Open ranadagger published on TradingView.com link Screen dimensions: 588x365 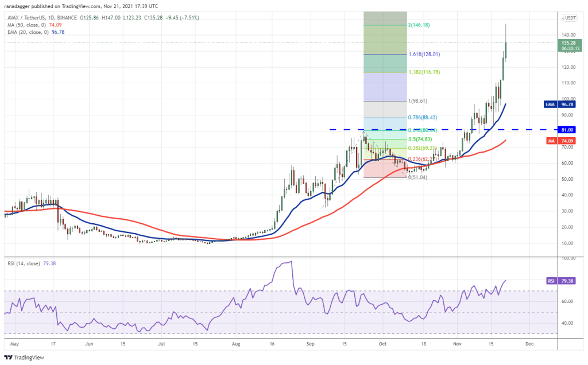(72, 5)
